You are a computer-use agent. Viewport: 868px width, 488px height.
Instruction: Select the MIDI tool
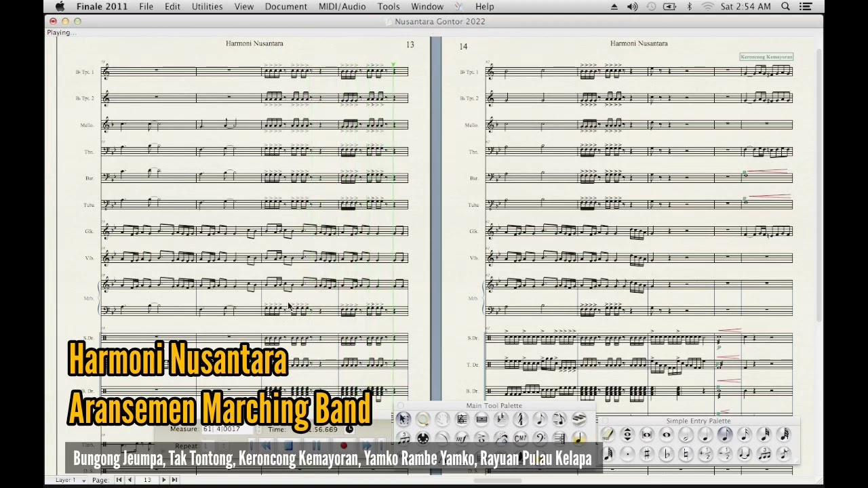422,439
